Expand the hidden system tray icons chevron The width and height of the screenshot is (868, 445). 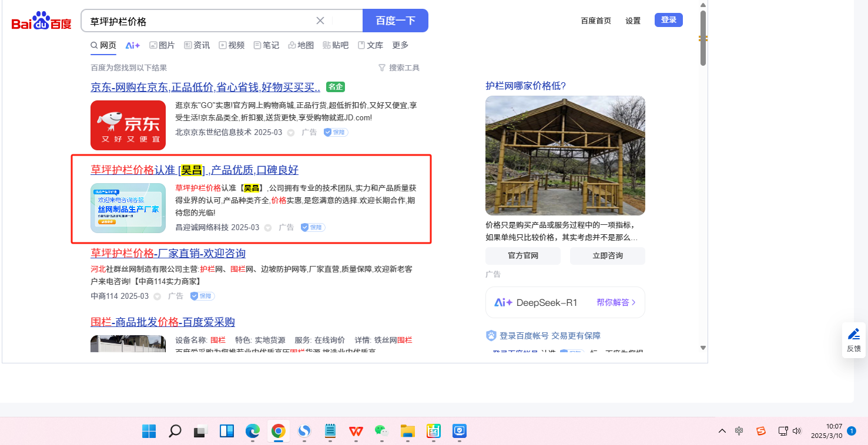(722, 431)
